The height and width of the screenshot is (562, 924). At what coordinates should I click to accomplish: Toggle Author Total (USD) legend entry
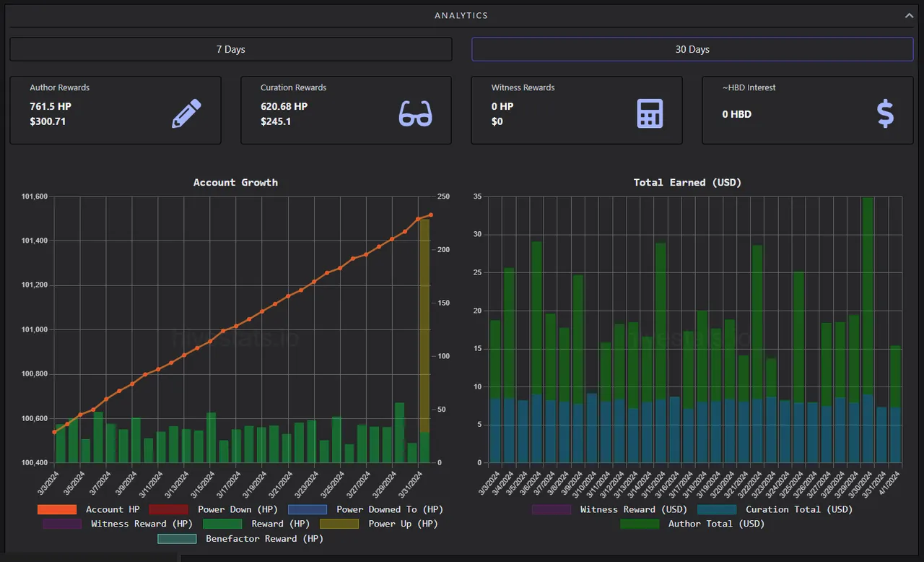click(692, 524)
